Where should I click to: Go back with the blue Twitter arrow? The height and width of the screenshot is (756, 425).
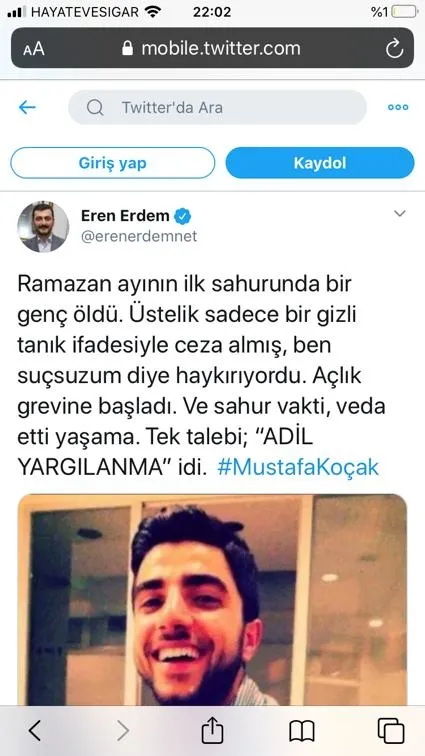pyautogui.click(x=27, y=107)
